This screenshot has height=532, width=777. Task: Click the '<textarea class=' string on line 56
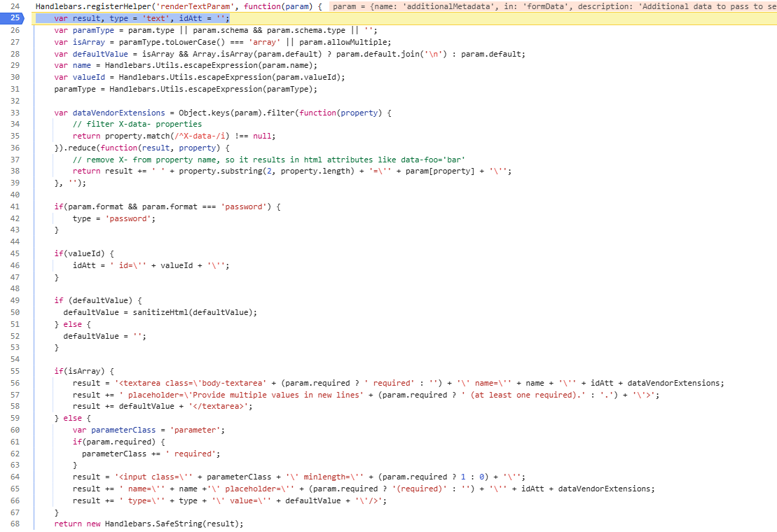[x=191, y=383]
